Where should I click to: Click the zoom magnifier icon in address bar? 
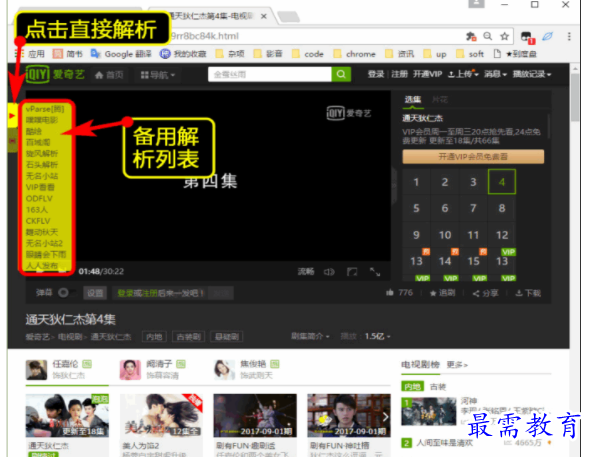coord(488,36)
